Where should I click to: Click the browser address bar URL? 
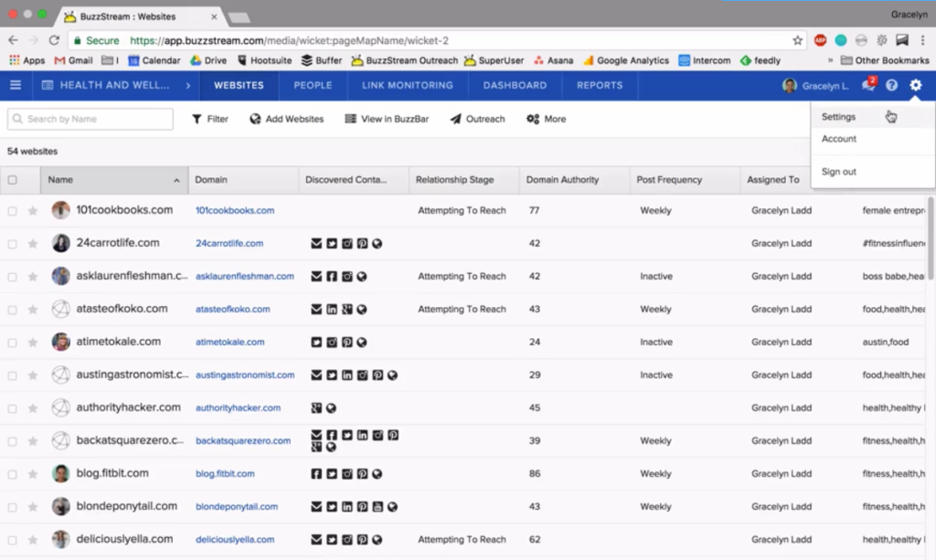[x=289, y=40]
